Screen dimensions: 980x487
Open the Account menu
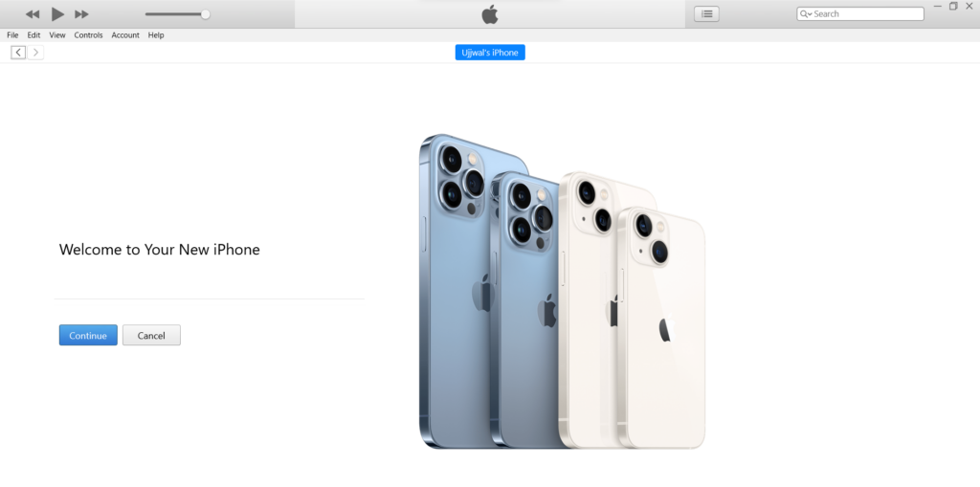click(x=125, y=35)
